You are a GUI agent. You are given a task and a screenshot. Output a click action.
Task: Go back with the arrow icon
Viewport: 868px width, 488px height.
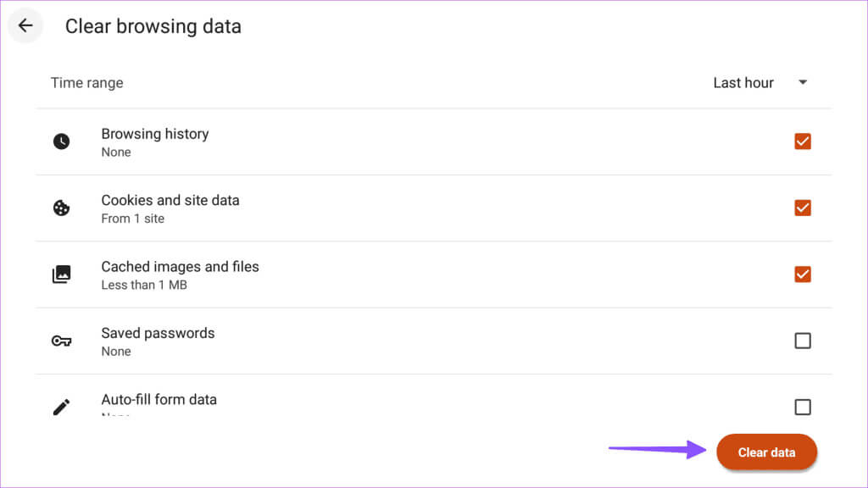point(25,25)
